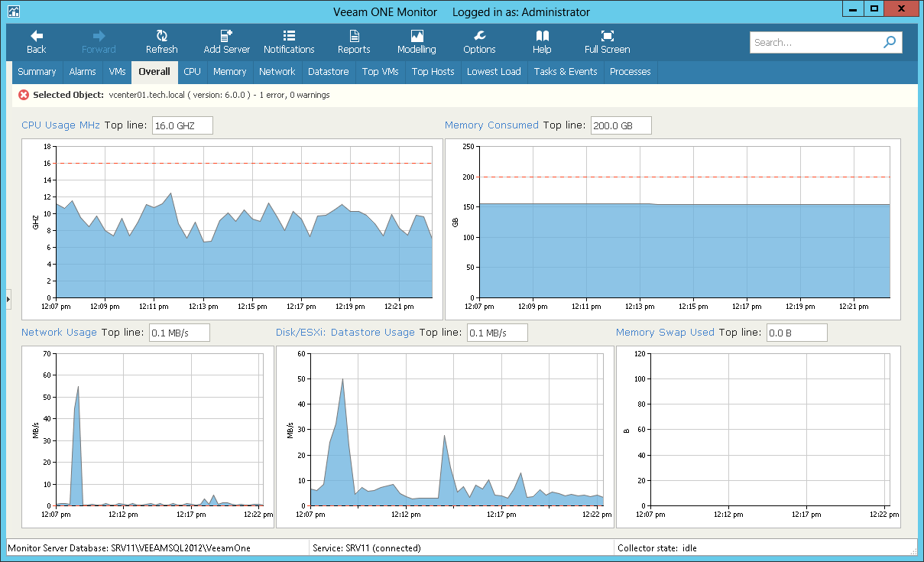924x562 pixels.
Task: Click the Network Usage spike chart
Action: pyautogui.click(x=148, y=437)
